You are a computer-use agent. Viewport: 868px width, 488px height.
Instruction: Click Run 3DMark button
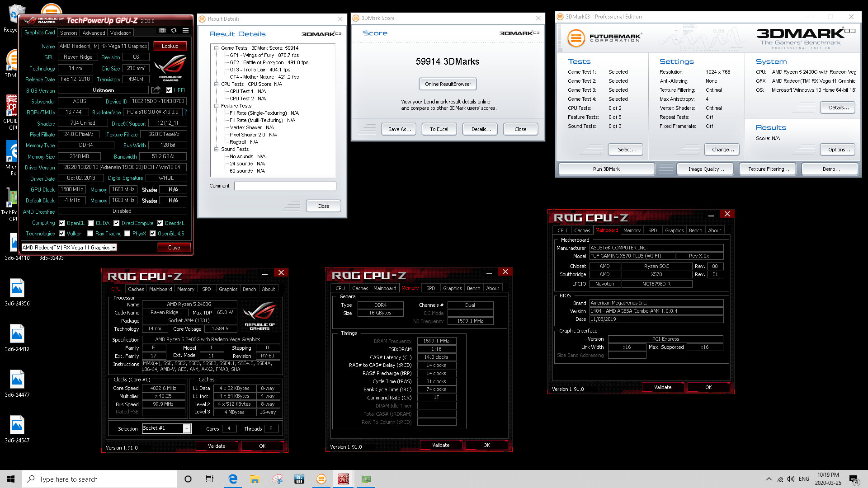tap(606, 169)
